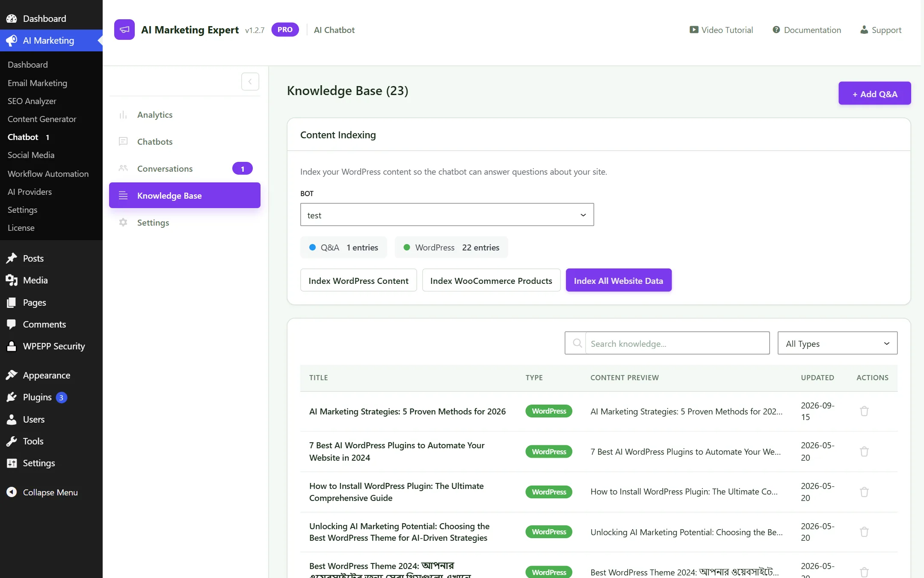Click the chatbot Settings gear icon
924x578 pixels.
[x=123, y=223]
